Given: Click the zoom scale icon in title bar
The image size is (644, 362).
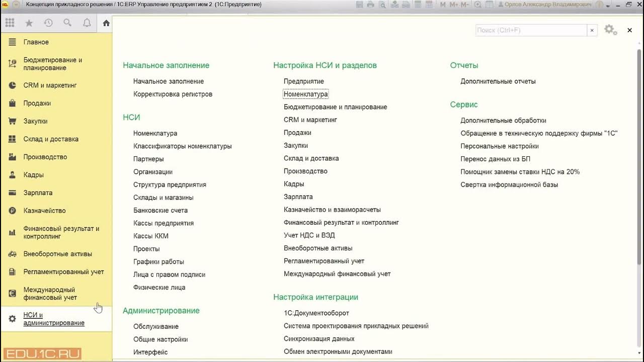Looking at the screenshot, I should (477, 5).
